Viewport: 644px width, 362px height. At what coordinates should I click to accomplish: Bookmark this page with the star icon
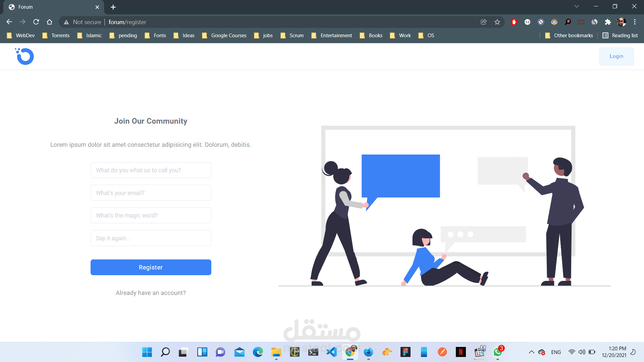497,22
